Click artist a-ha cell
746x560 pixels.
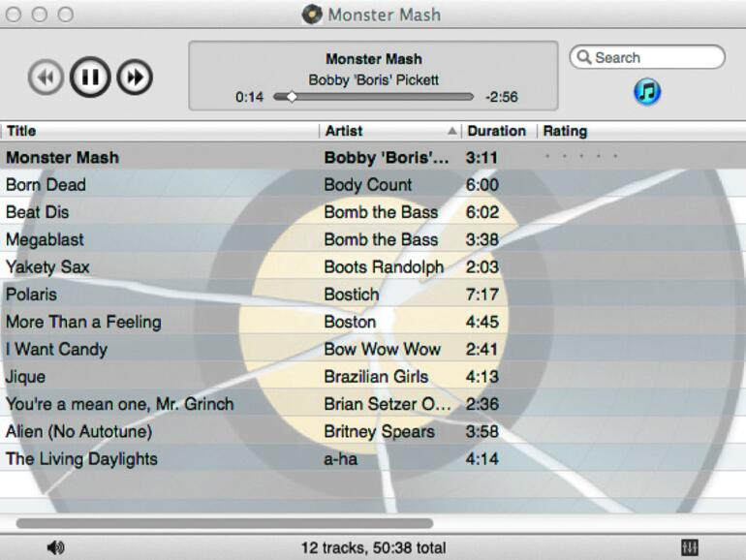[x=341, y=459]
